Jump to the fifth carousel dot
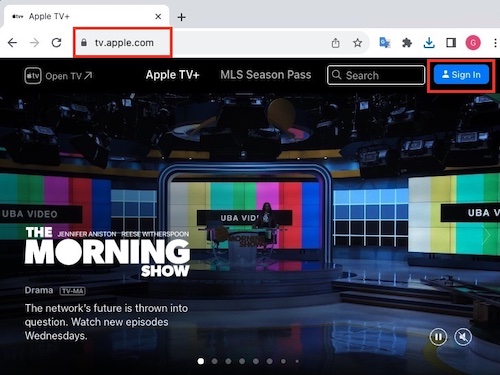 coord(256,361)
